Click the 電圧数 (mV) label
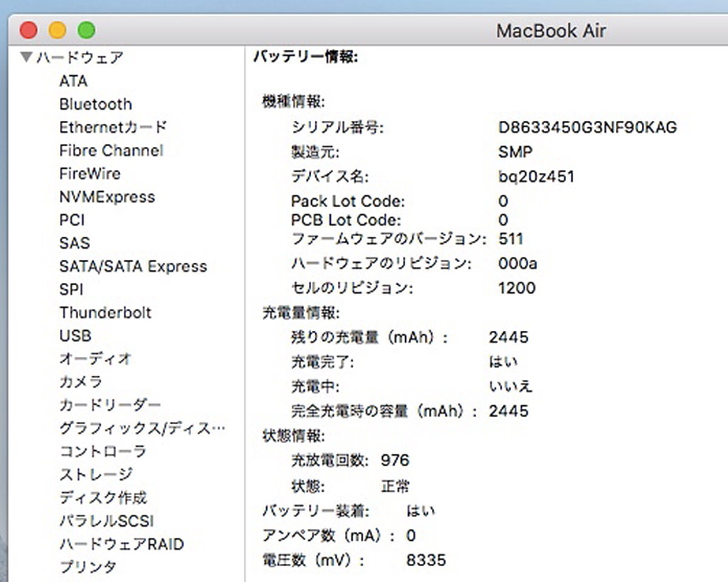The width and height of the screenshot is (728, 582). pos(314,560)
